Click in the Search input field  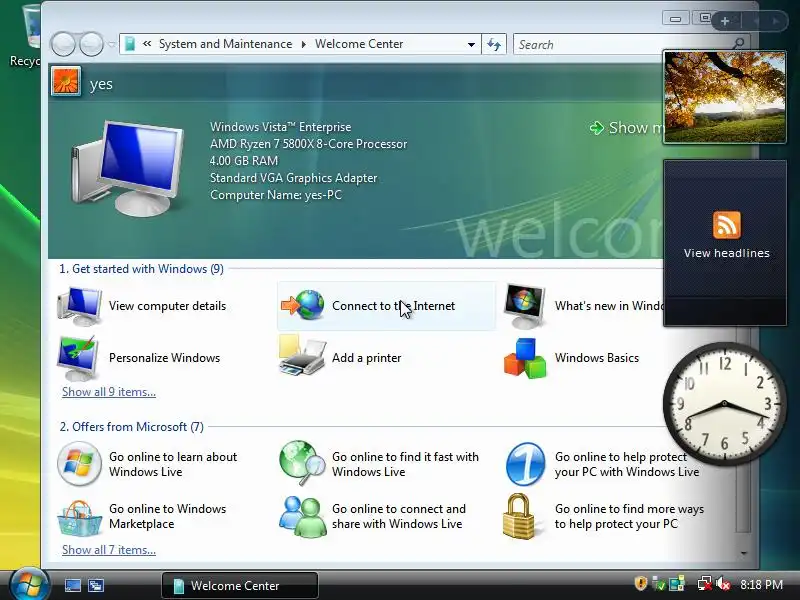pyautogui.click(x=621, y=44)
